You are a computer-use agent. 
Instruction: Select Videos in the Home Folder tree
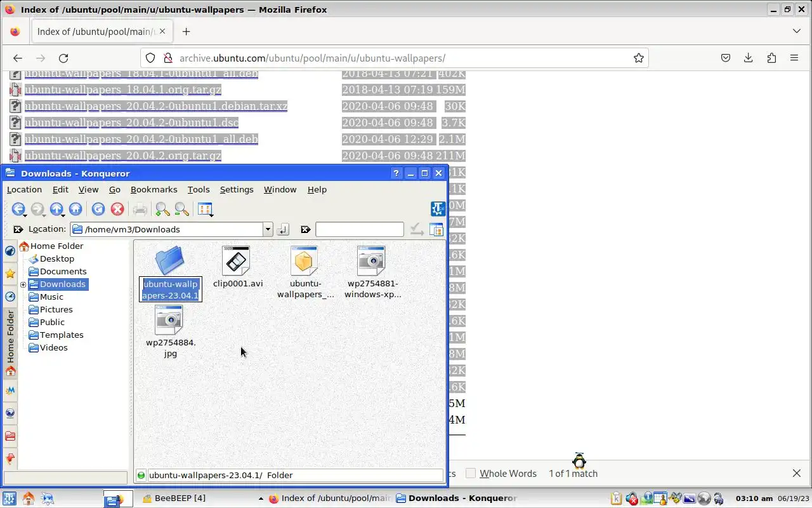53,347
